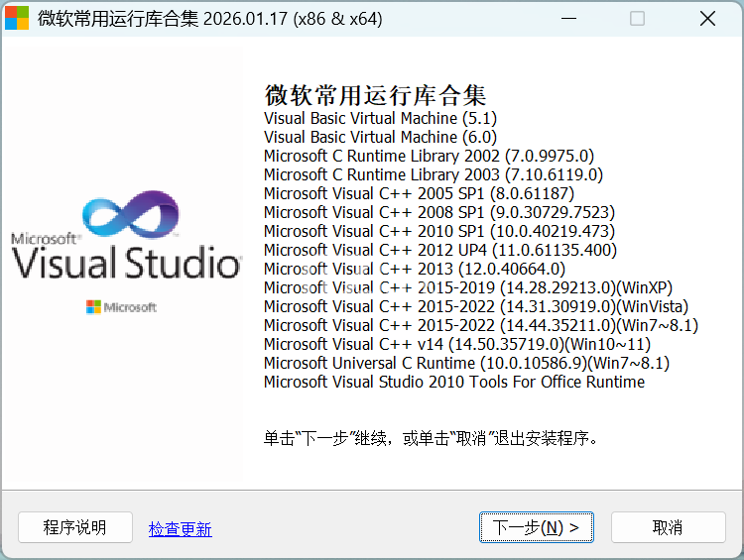
Task: Click the greyed-out maximize button
Action: 637,19
